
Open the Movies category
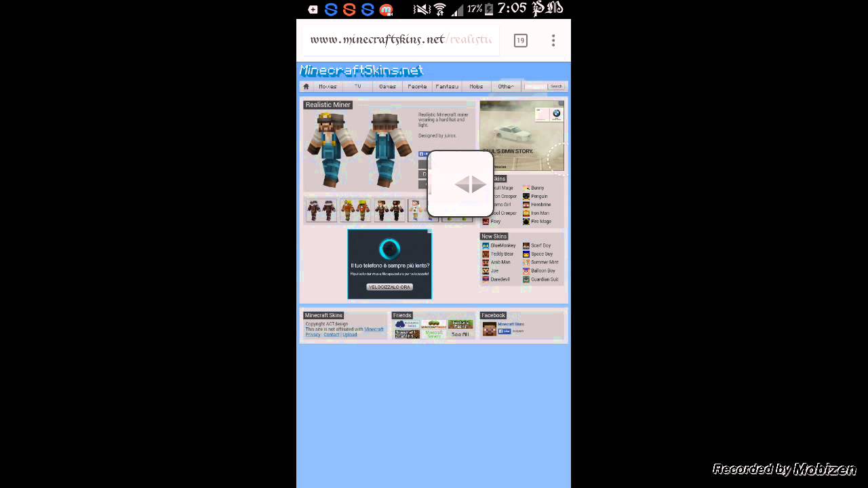[x=328, y=87]
